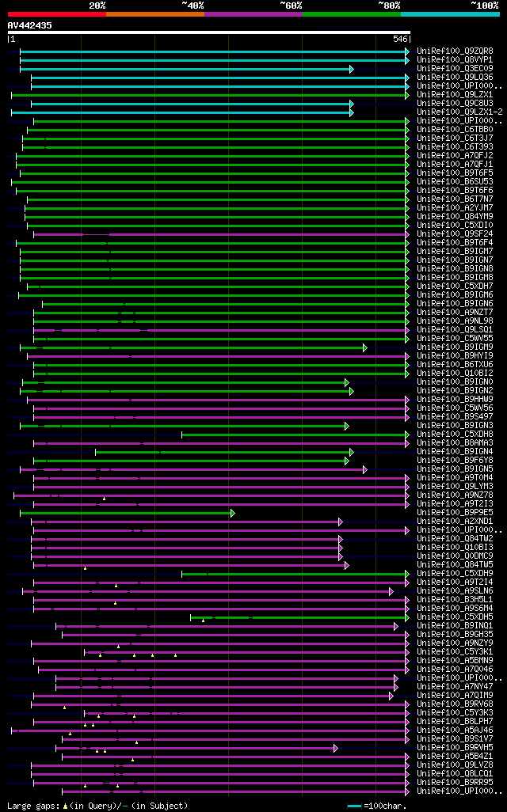This screenshot has height=812, width=507.
Task: Click the UniRef100_Q9LZX1 label
Action: tap(456, 95)
